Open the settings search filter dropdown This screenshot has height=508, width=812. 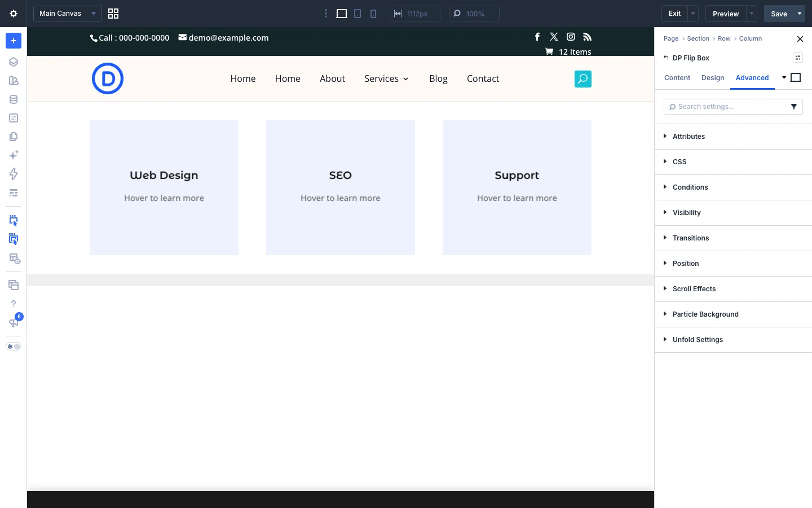tap(794, 107)
